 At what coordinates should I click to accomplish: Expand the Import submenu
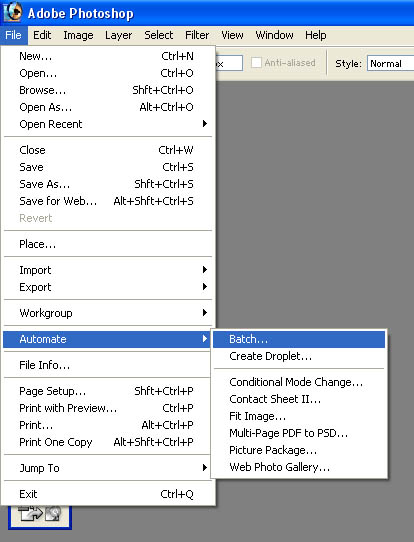pyautogui.click(x=108, y=270)
